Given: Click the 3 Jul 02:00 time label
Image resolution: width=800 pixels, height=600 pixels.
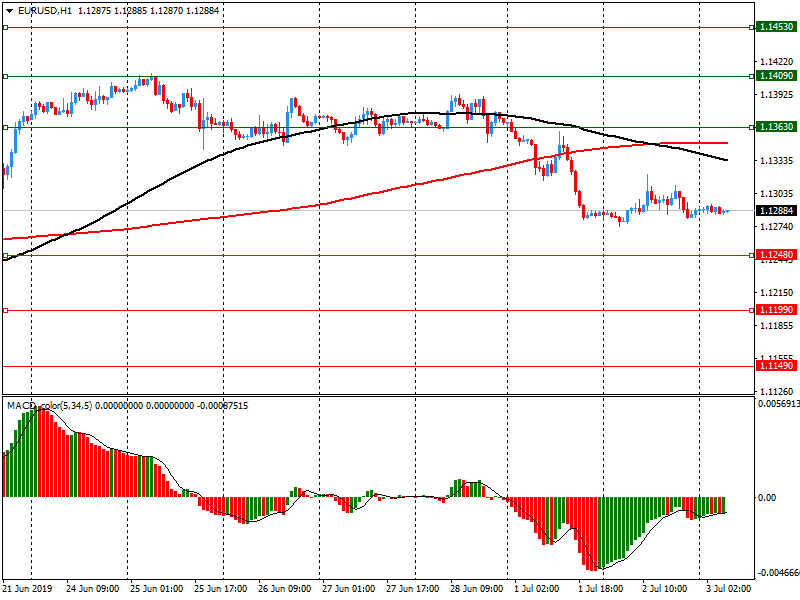Looking at the screenshot, I should pos(729,589).
